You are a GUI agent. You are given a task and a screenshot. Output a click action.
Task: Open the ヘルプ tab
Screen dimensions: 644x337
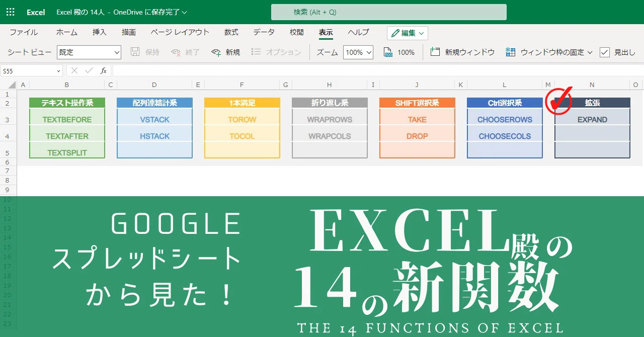[x=358, y=32]
